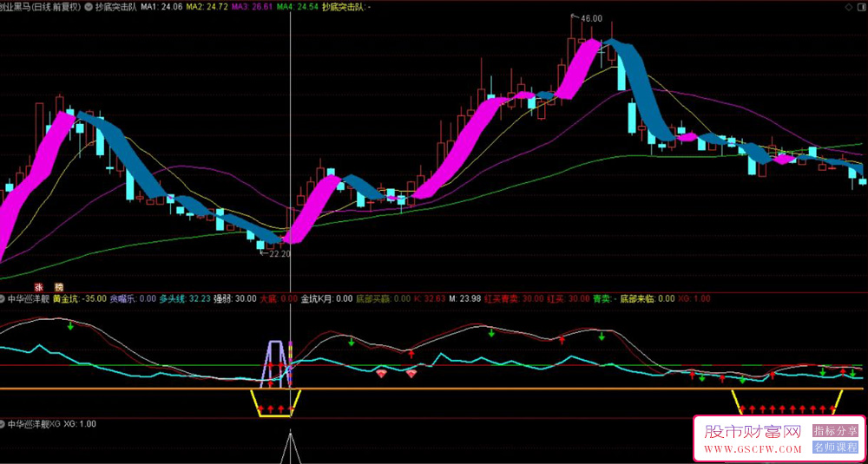The width and height of the screenshot is (868, 464).
Task: Click the 46.00 high price label
Action: coord(590,18)
